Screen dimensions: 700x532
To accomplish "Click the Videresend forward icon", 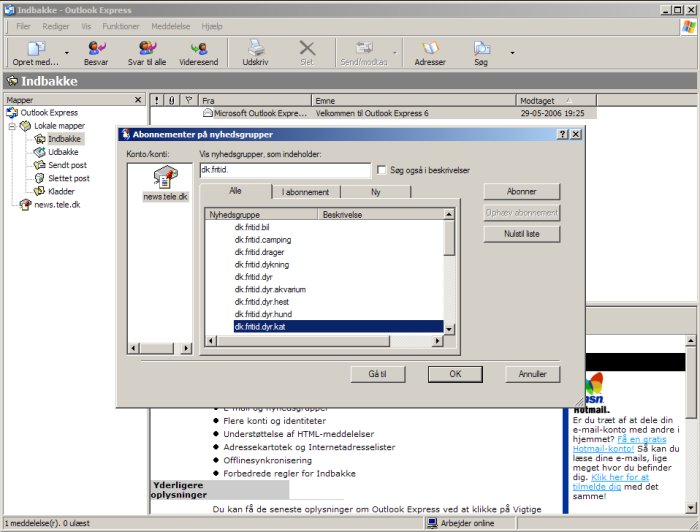I will [199, 49].
